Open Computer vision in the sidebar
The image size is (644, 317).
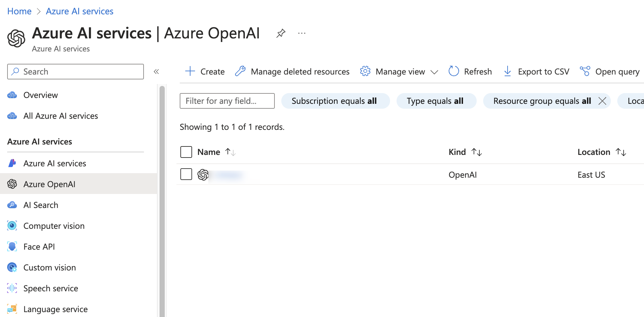coord(54,226)
